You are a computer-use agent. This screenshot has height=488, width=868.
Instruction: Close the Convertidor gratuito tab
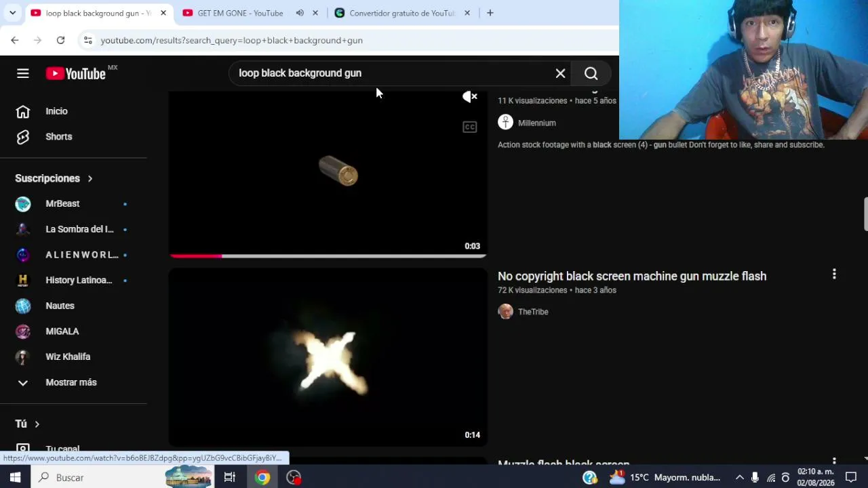click(x=467, y=13)
